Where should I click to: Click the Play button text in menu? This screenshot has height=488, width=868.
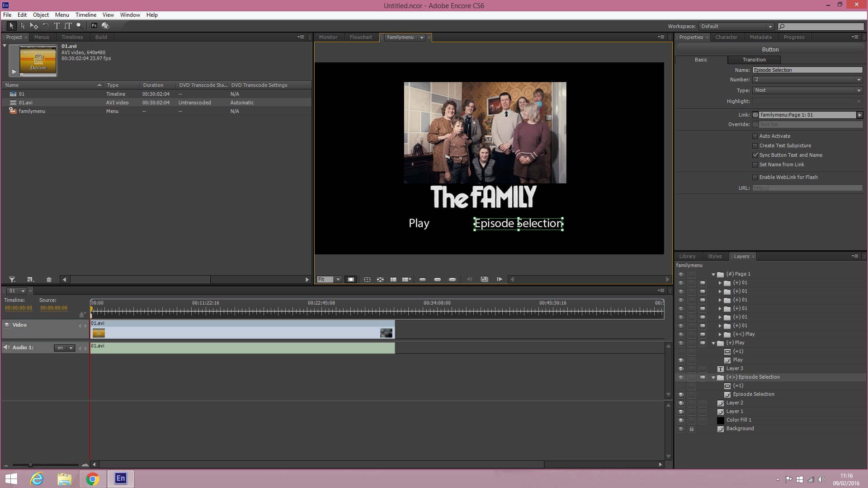(x=419, y=224)
